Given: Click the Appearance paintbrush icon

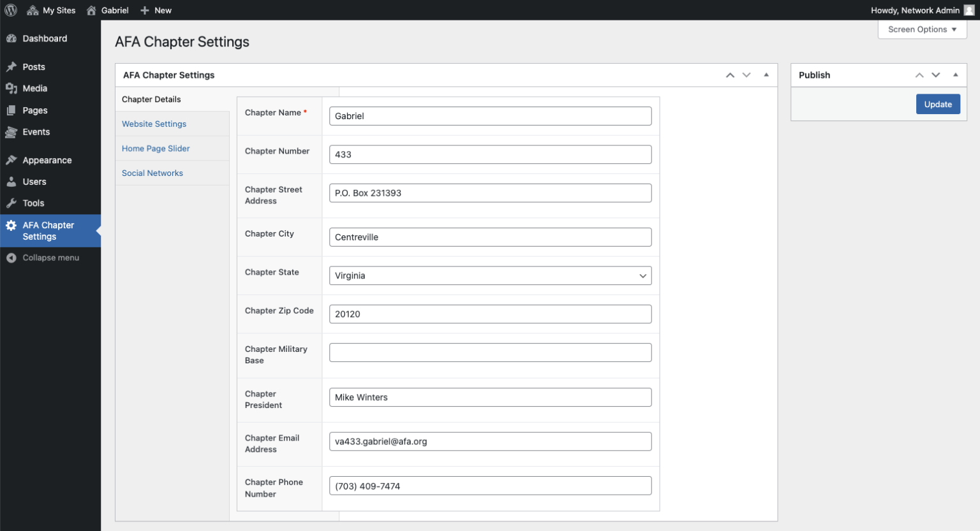Looking at the screenshot, I should (11, 160).
